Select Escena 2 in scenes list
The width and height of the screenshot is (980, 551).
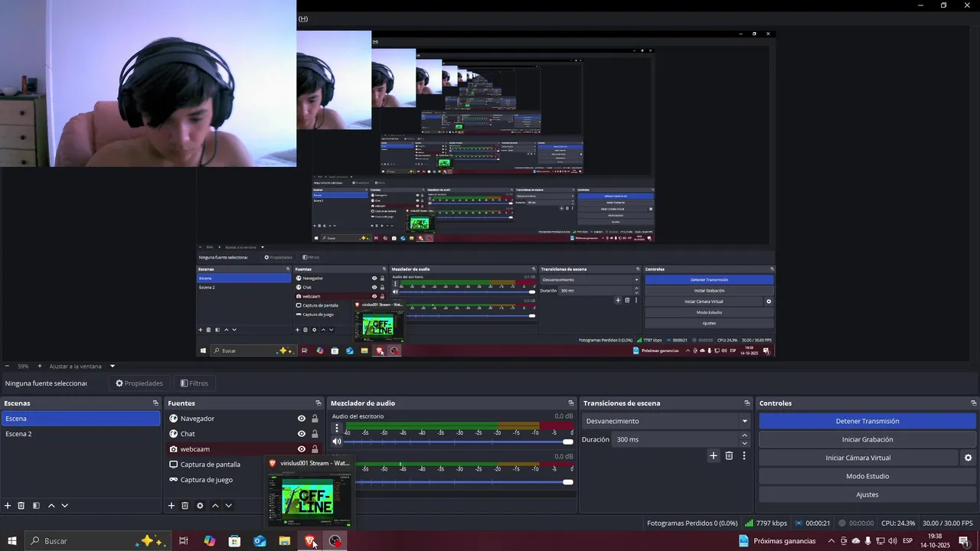point(81,434)
